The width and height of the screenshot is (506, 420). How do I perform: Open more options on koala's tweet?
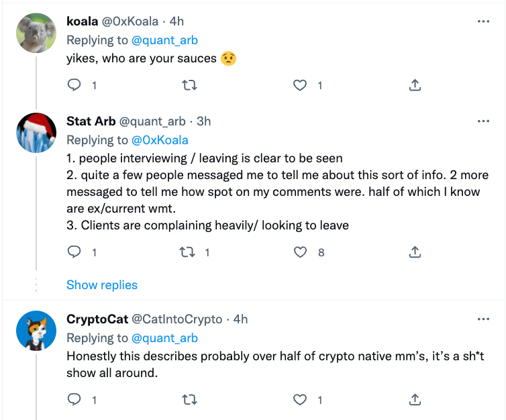pyautogui.click(x=483, y=21)
